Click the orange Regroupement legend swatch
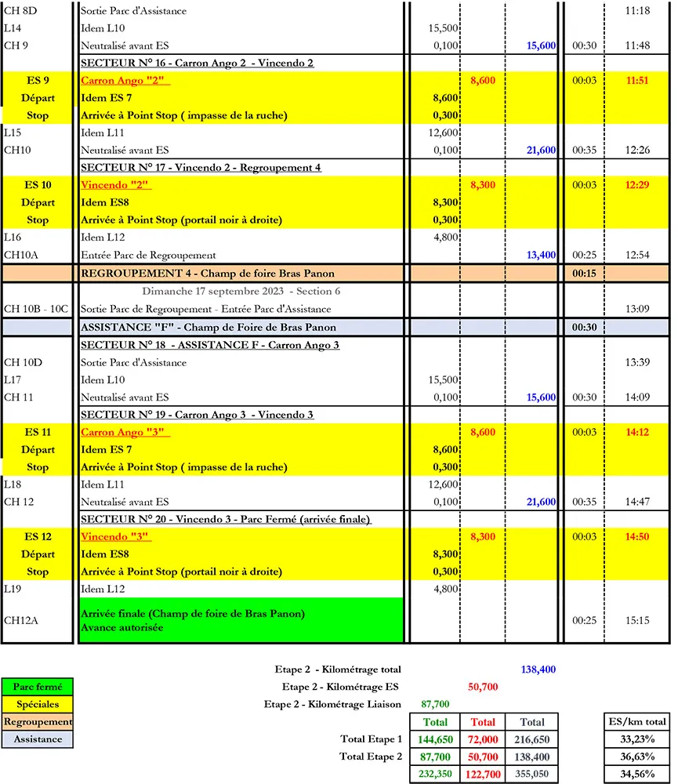The image size is (678, 784). [x=38, y=721]
